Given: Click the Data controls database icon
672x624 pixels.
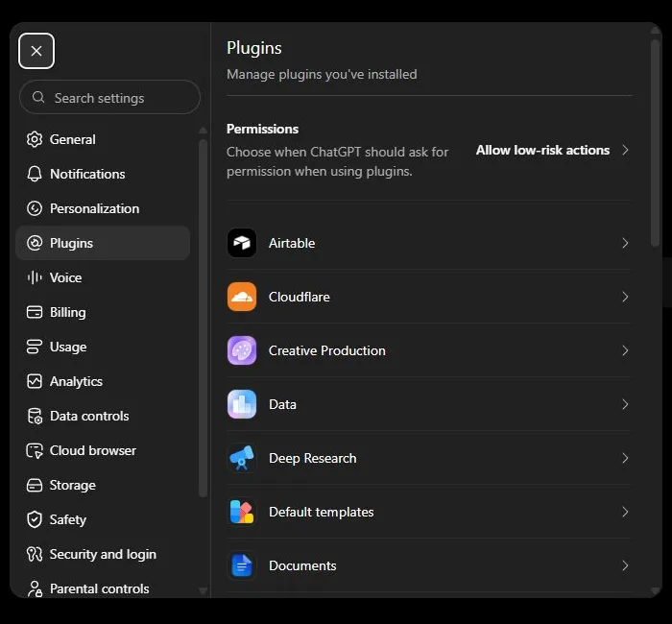Looking at the screenshot, I should click(35, 416).
